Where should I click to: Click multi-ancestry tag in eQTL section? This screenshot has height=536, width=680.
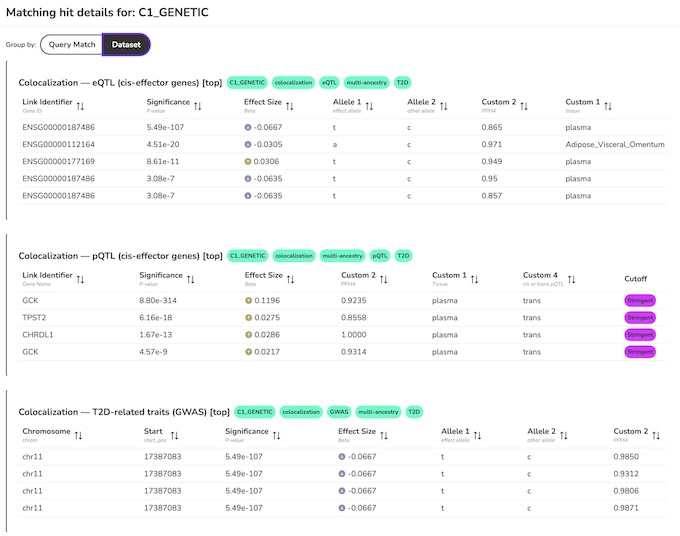pyautogui.click(x=366, y=82)
